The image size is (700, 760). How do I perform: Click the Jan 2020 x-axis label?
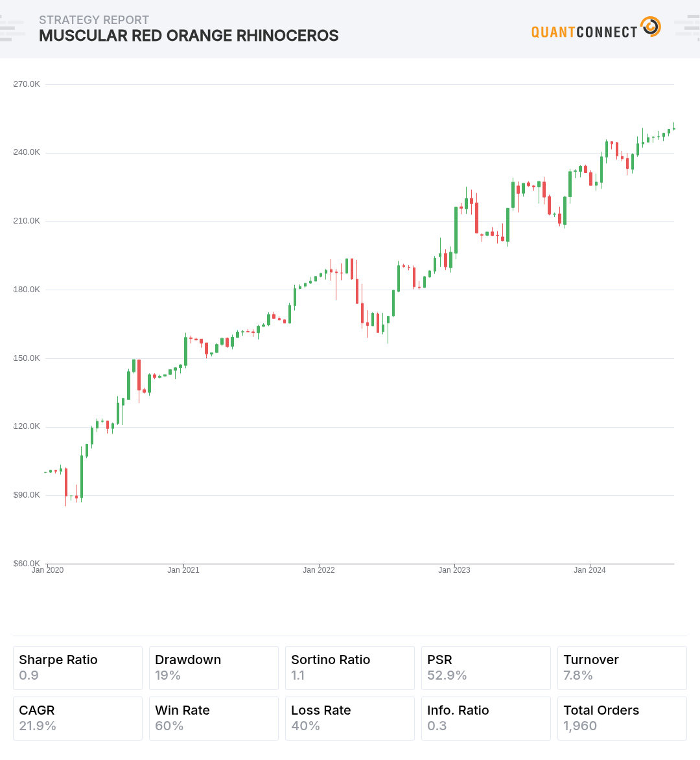coord(48,570)
